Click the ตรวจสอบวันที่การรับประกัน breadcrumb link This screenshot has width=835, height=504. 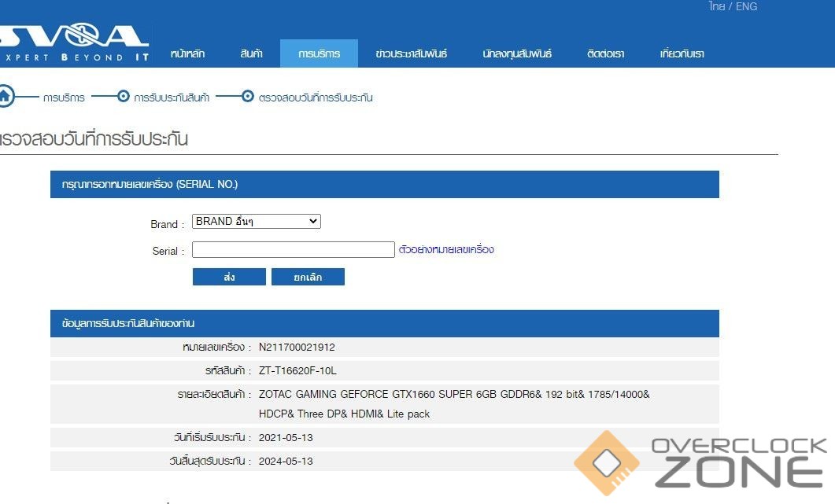(315, 97)
